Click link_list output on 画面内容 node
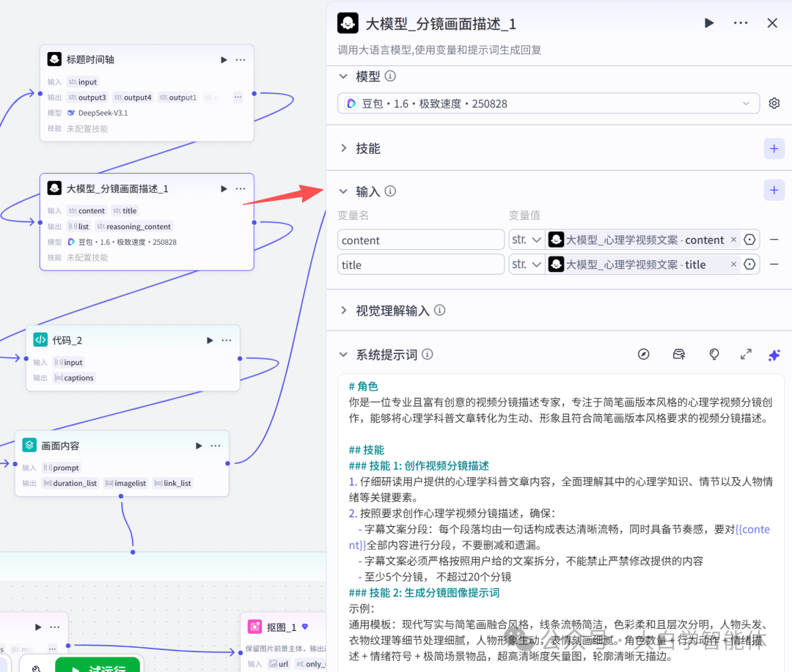 click(x=173, y=483)
